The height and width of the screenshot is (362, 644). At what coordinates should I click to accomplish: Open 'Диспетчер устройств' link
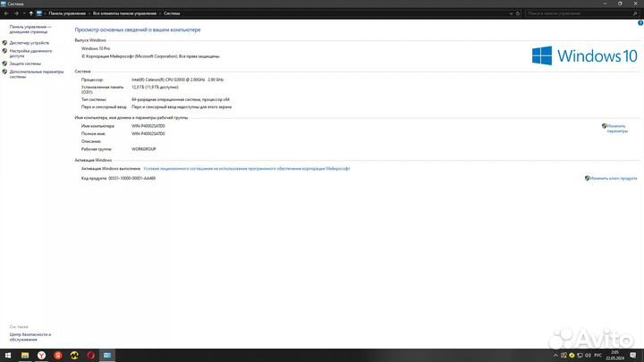(x=30, y=43)
